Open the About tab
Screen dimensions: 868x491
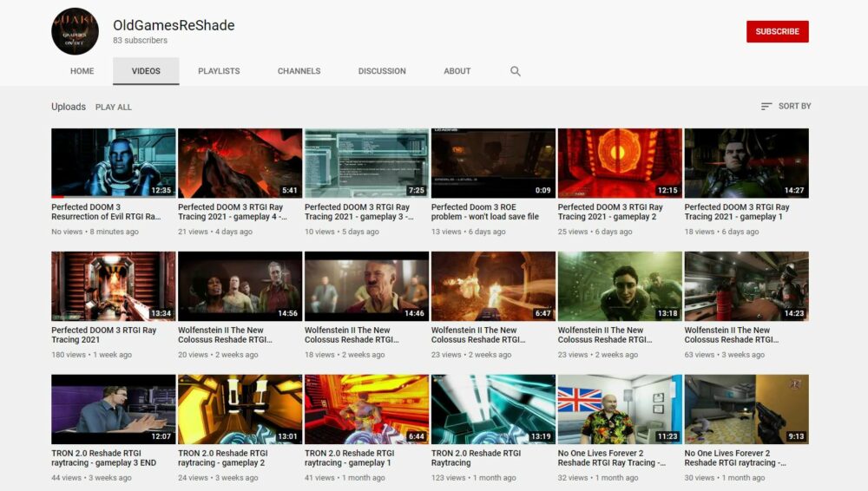click(457, 71)
